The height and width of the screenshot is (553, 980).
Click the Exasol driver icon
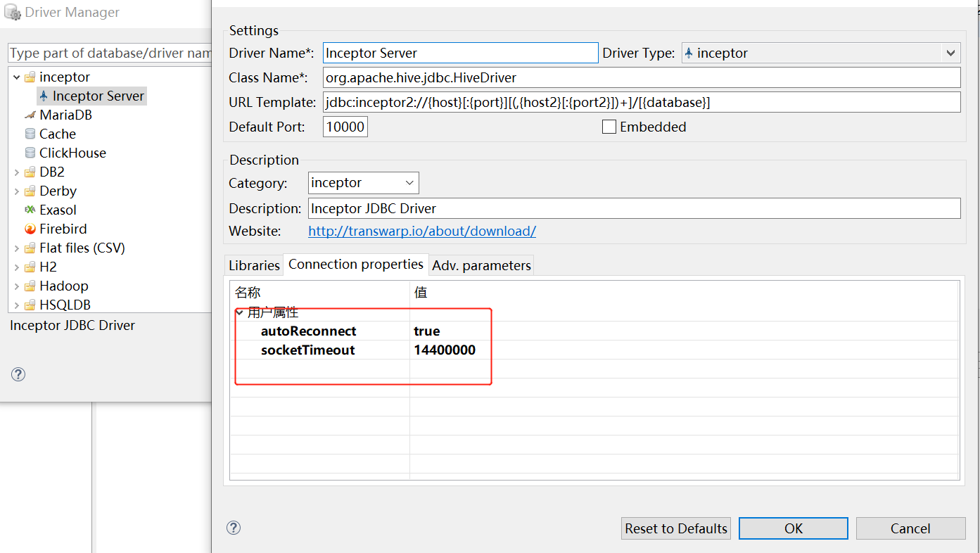(x=30, y=210)
